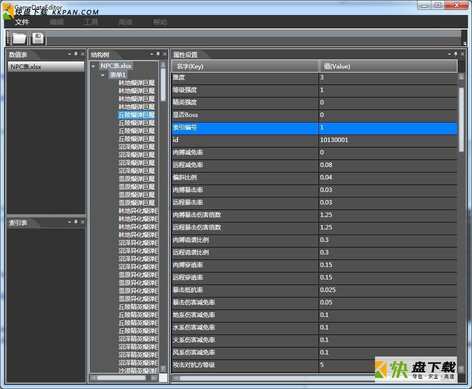Click the value 10130001
The height and width of the screenshot is (389, 472).
[334, 140]
